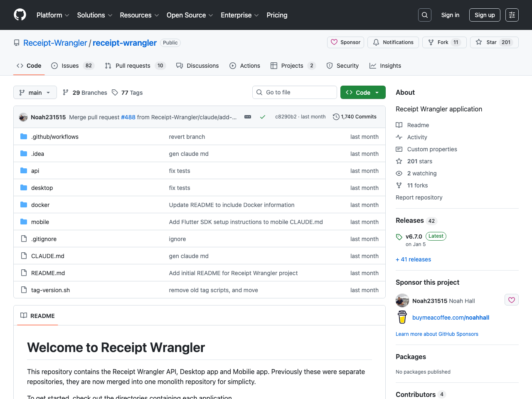Click the Readme book icon in About section
This screenshot has width=532, height=399.
(x=399, y=125)
